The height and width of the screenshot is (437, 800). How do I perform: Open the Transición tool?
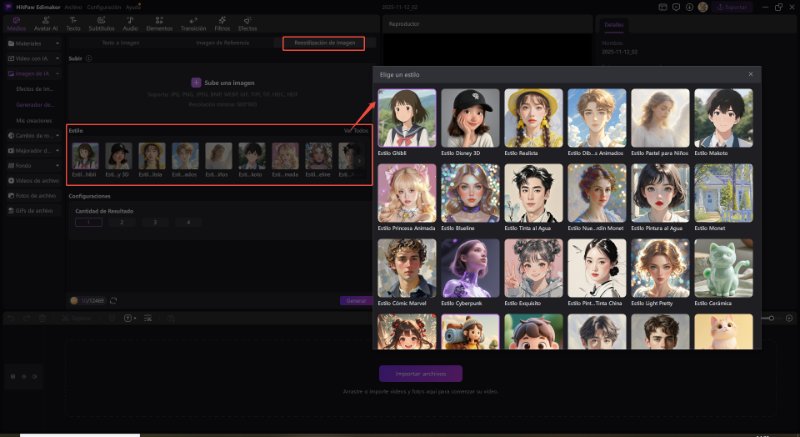(193, 24)
